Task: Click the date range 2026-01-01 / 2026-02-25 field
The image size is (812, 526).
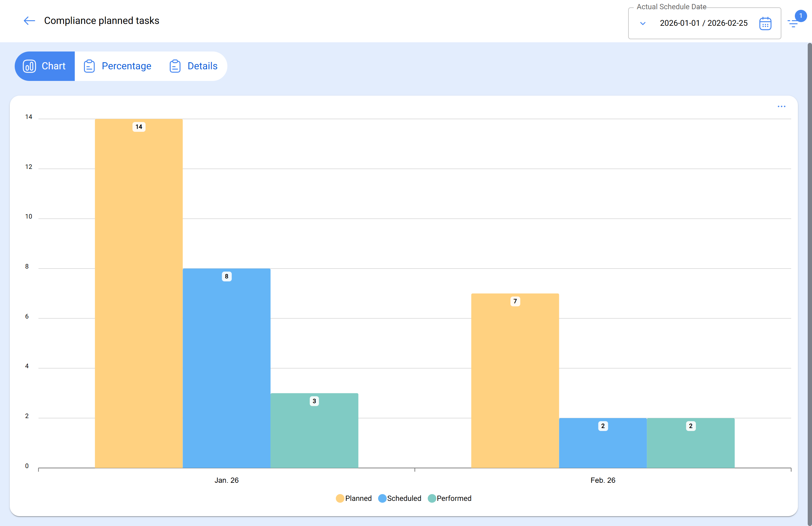Action: point(704,23)
